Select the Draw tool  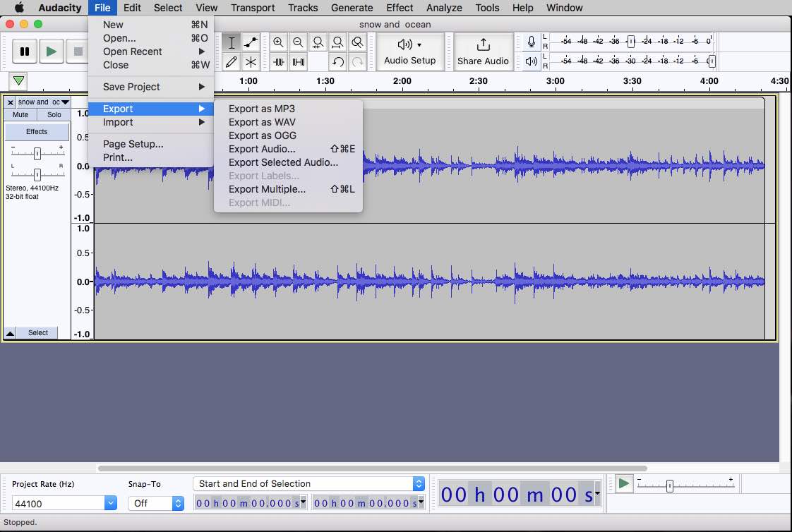click(x=231, y=62)
